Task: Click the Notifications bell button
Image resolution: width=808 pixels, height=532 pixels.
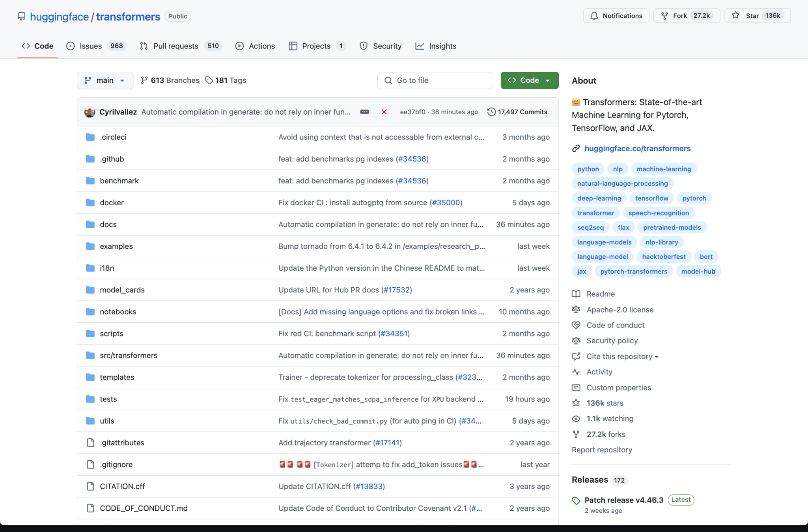Action: click(616, 16)
